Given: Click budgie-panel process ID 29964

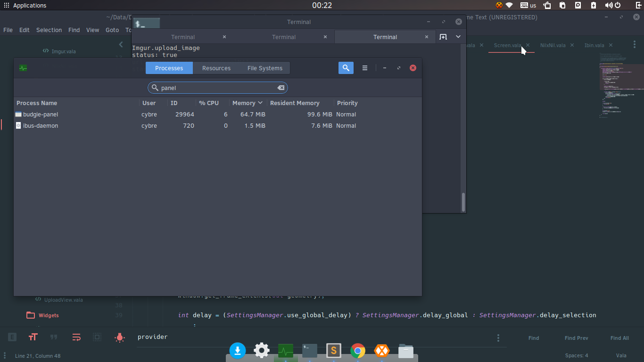Looking at the screenshot, I should pos(185,115).
